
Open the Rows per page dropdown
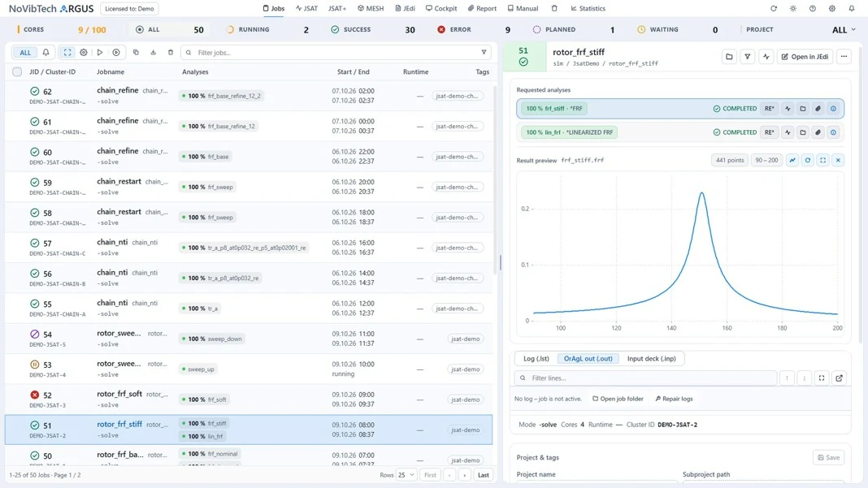(406, 475)
